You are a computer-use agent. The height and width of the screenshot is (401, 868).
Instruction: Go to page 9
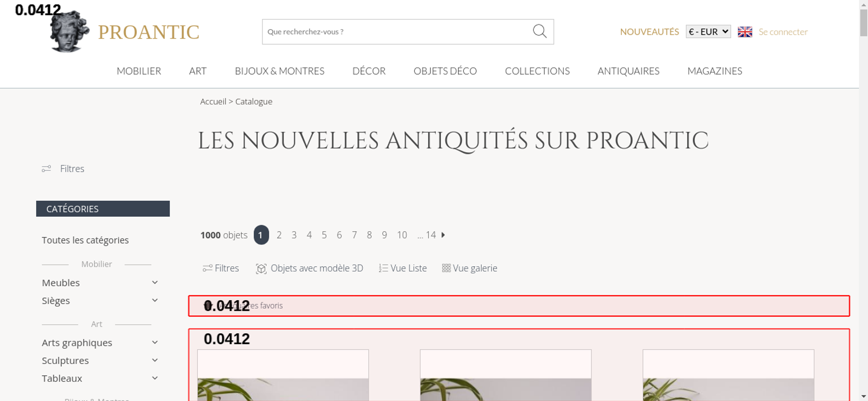tap(384, 235)
